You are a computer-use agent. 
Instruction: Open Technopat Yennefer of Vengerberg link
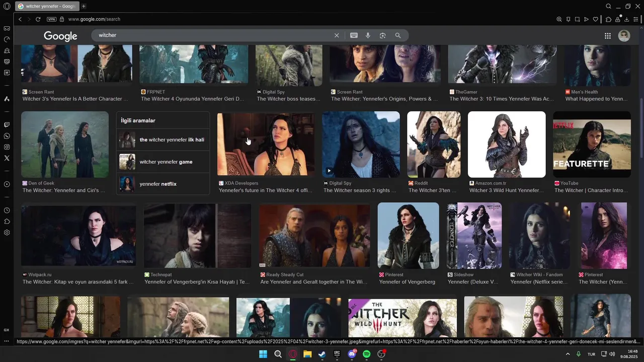pyautogui.click(x=197, y=282)
